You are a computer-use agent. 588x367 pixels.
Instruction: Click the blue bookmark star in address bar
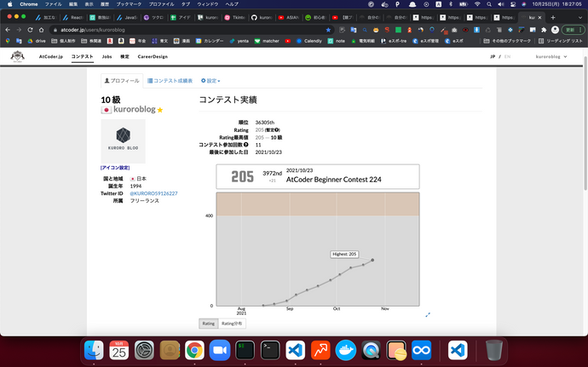328,30
